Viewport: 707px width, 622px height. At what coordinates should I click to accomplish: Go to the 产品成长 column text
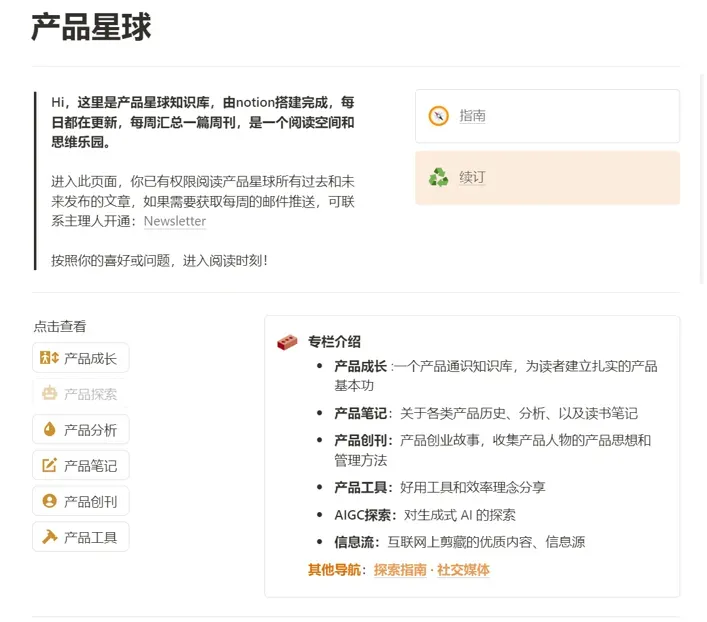pyautogui.click(x=90, y=358)
